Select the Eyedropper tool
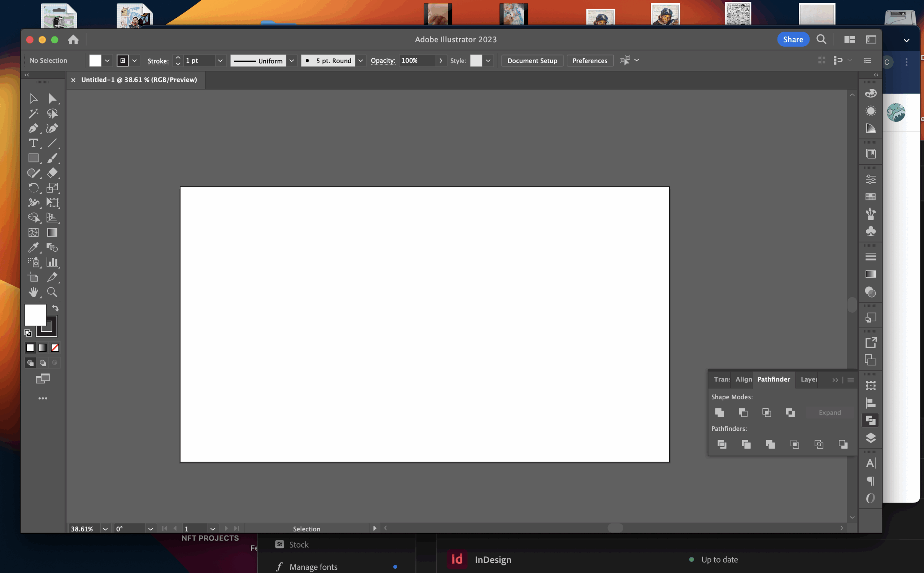 tap(33, 248)
